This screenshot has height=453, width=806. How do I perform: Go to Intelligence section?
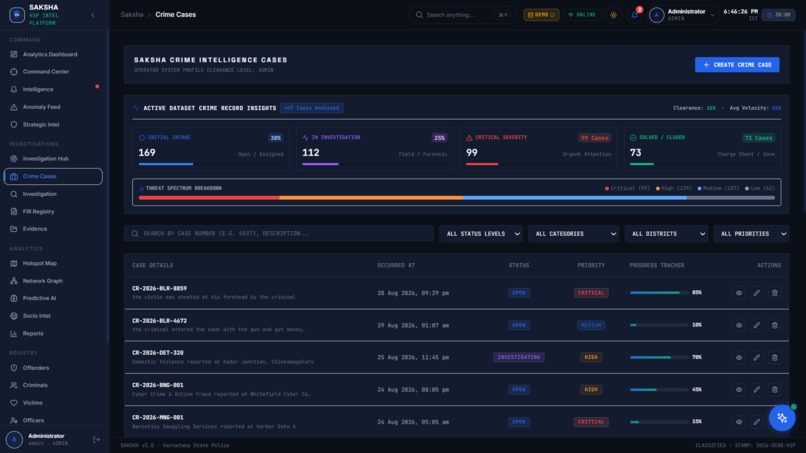pyautogui.click(x=53, y=89)
